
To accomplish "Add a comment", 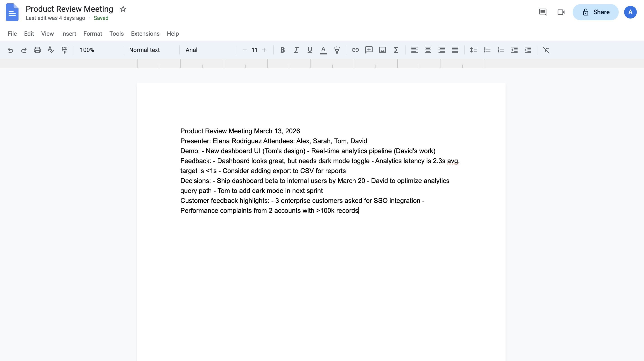I will 369,50.
